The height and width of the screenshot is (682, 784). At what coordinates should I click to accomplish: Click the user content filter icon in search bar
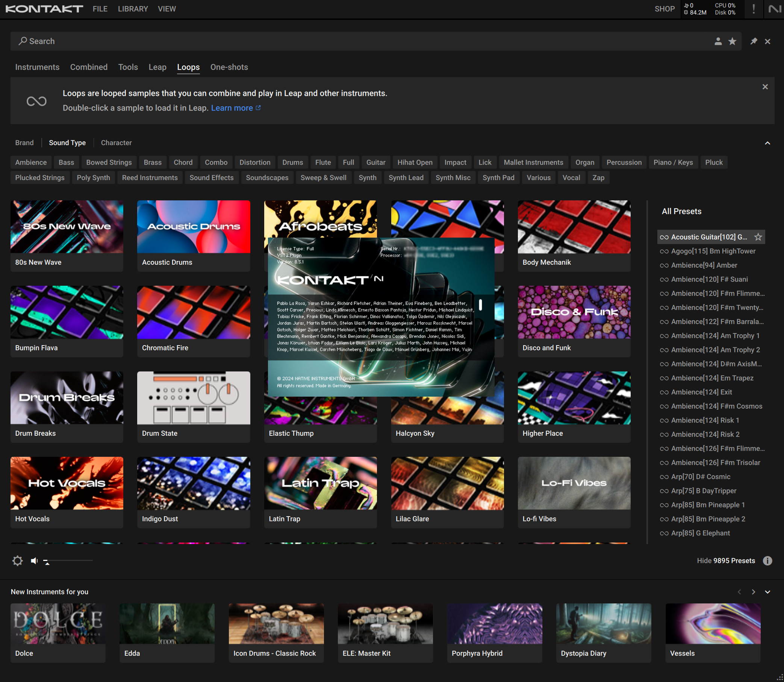[x=718, y=41]
